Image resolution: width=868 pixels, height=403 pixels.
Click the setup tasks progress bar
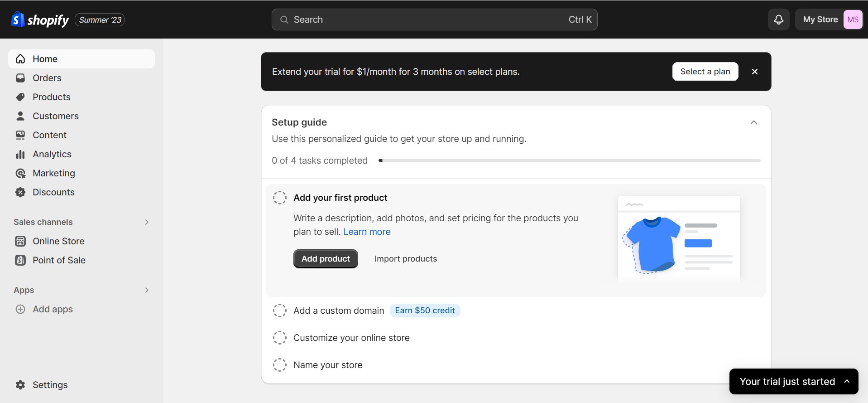[x=570, y=160]
